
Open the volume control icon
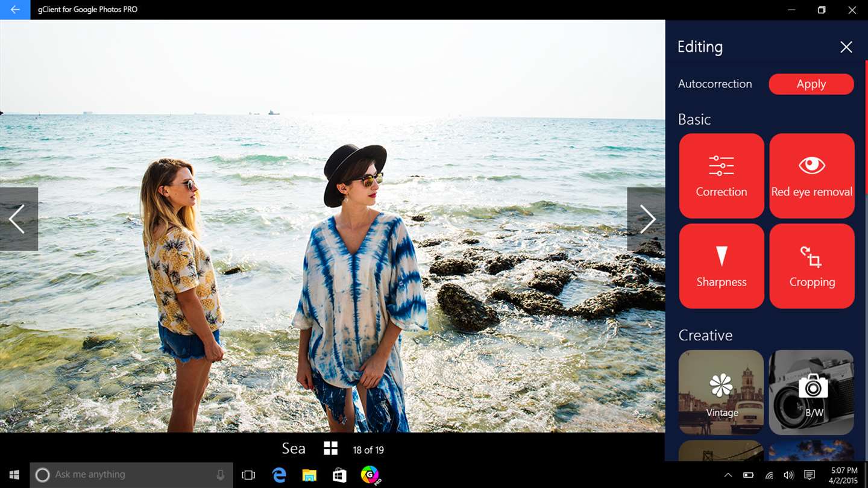(788, 475)
